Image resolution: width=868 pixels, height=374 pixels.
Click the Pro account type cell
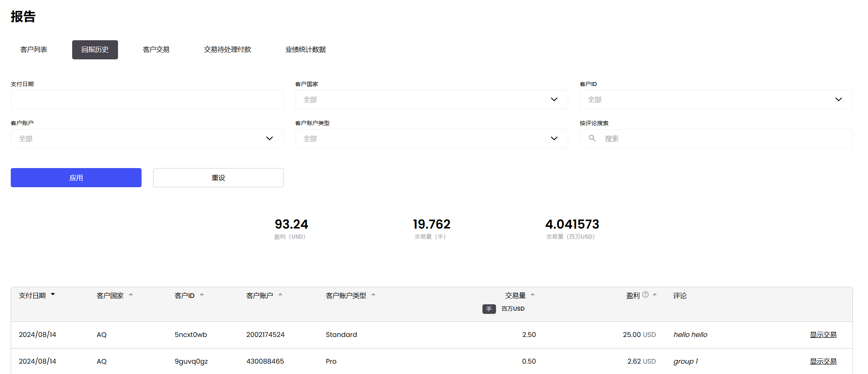click(331, 362)
